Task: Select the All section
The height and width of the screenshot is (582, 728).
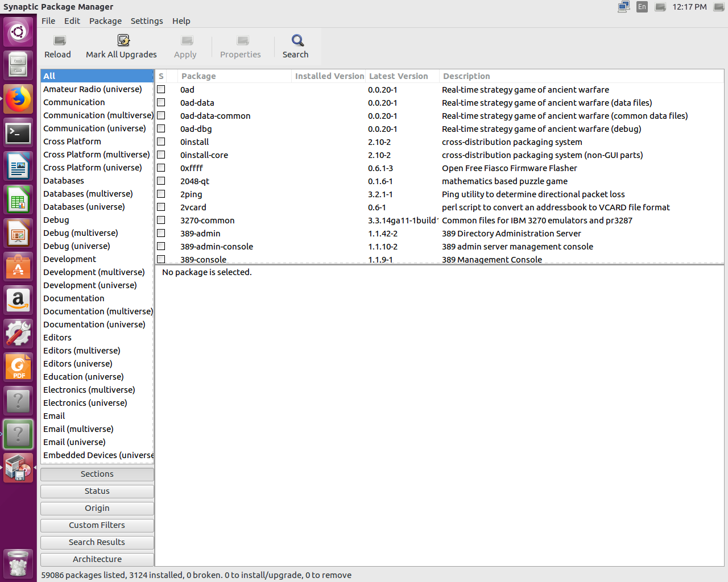Action: click(97, 76)
